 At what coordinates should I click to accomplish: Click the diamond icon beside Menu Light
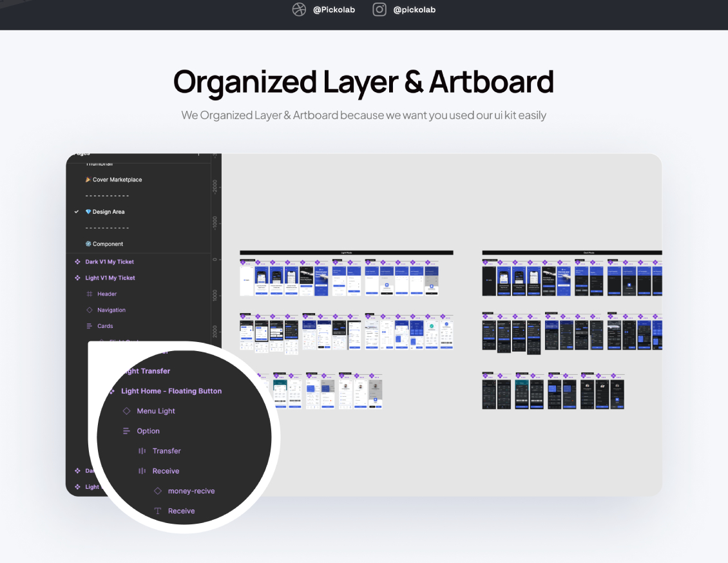pos(126,411)
